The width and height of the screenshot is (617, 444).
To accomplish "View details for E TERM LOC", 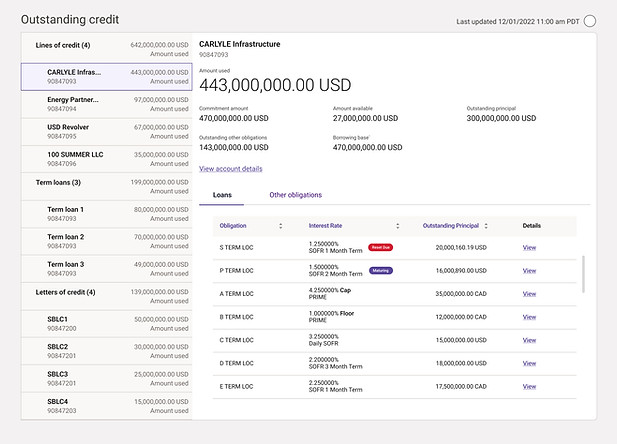I will pos(529,387).
